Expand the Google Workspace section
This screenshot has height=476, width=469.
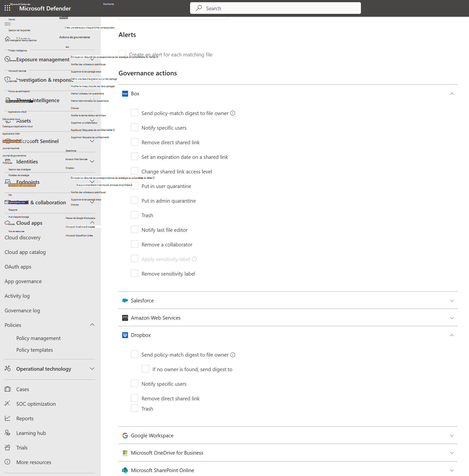(x=451, y=435)
